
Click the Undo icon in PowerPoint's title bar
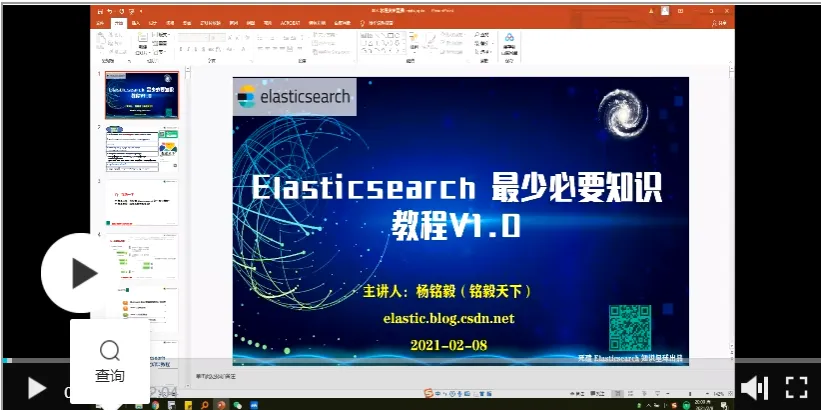109,12
